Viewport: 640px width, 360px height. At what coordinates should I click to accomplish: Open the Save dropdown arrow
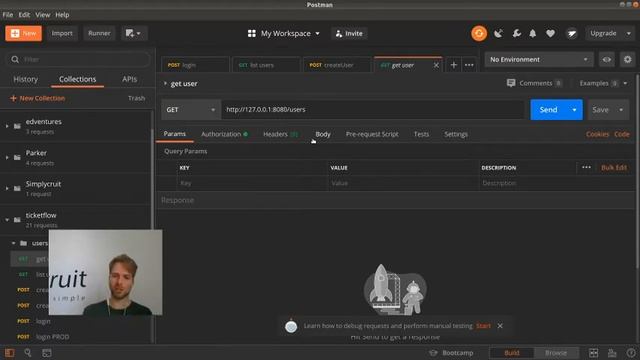pos(621,110)
